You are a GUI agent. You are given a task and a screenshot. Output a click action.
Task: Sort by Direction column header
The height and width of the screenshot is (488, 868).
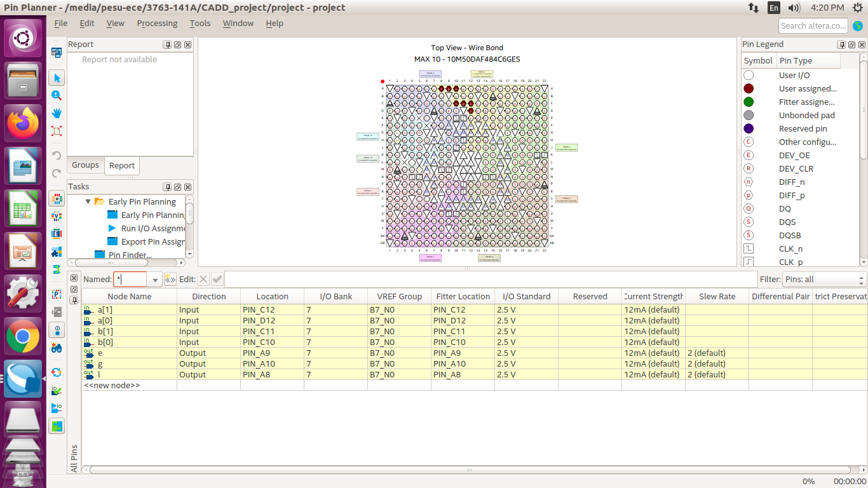click(x=209, y=296)
